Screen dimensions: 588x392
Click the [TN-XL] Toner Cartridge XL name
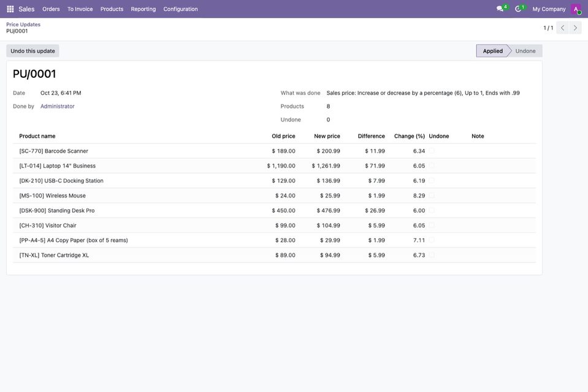[54, 255]
